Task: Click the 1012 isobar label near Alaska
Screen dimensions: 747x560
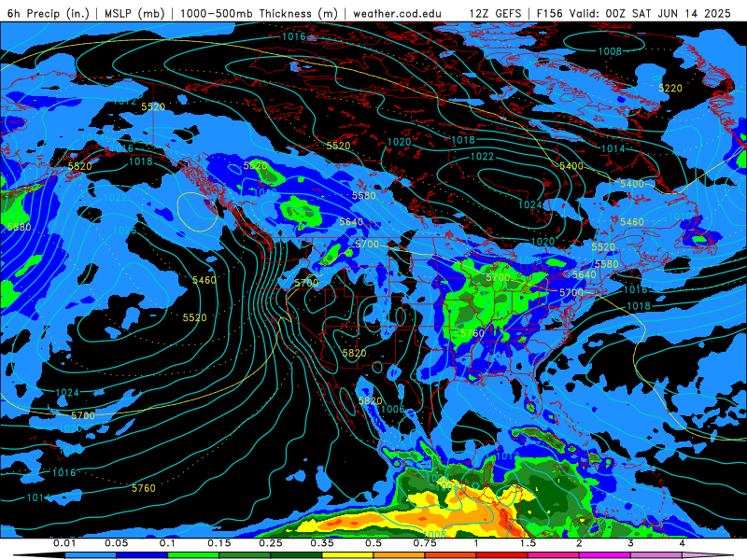Action: coord(125,101)
